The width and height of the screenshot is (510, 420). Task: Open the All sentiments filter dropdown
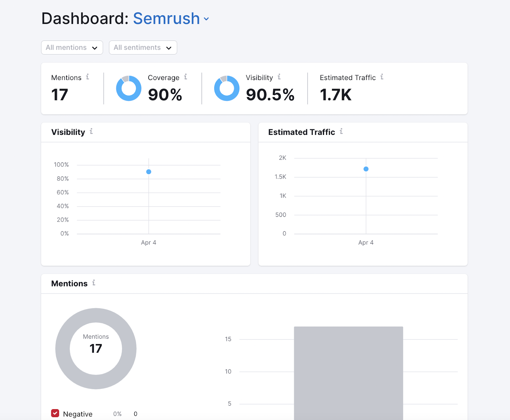click(143, 48)
